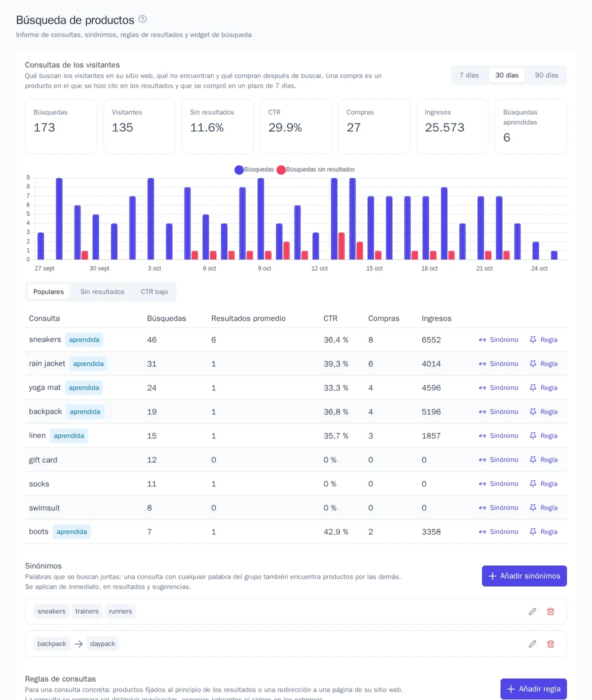Edit the backpack to daypack synonym
Image resolution: width=592 pixels, height=700 pixels.
[532, 644]
